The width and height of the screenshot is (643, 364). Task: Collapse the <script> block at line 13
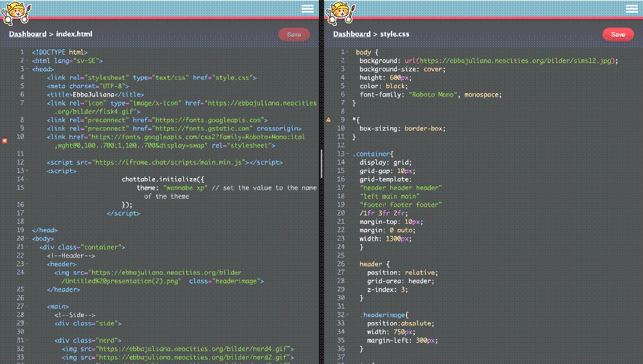[x=26, y=171]
